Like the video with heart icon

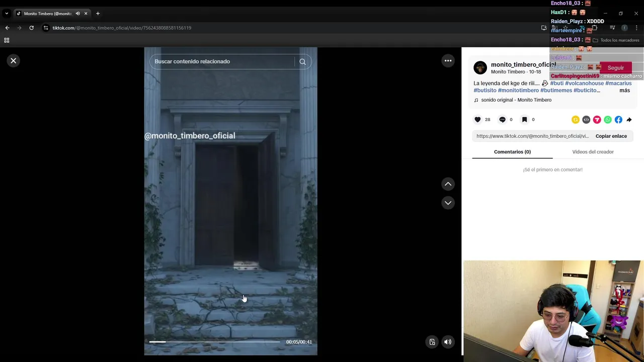click(x=477, y=120)
